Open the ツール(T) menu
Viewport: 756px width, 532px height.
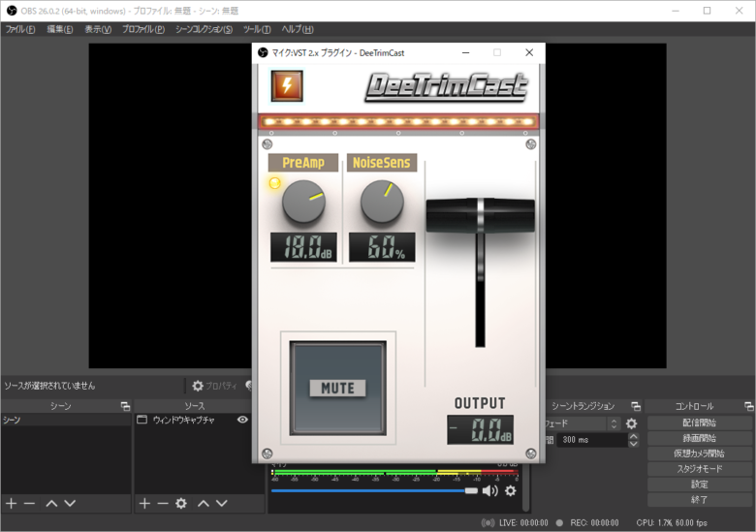257,29
